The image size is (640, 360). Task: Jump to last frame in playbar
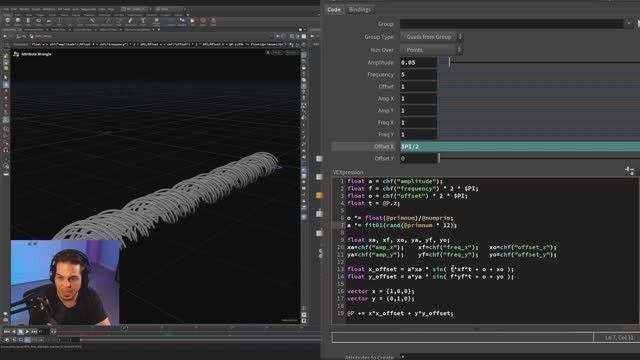click(34, 332)
